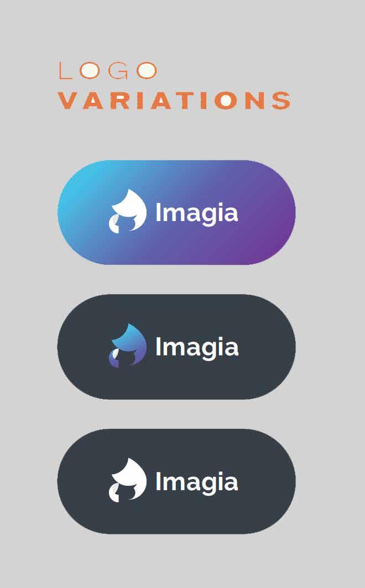Viewport: 365px width, 588px height.
Task: Click the white Imagia icon on gradient pill
Action: click(x=128, y=211)
